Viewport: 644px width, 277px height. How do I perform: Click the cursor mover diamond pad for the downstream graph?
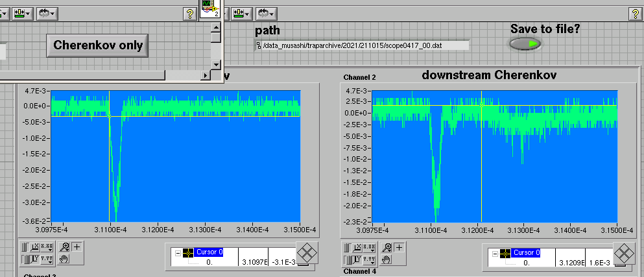coord(623,253)
